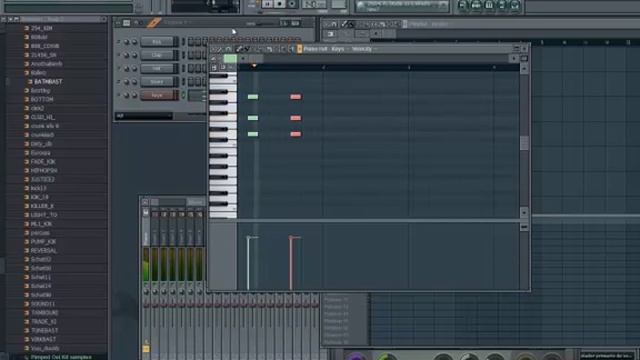
Task: Click the save icon beneath piano roll toolbar
Action: coord(215,67)
